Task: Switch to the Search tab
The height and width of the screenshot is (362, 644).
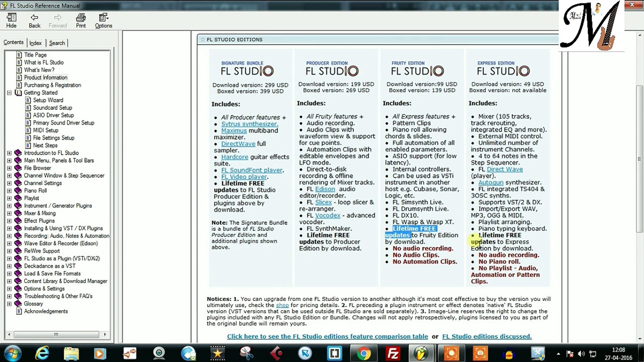Action: coord(57,43)
